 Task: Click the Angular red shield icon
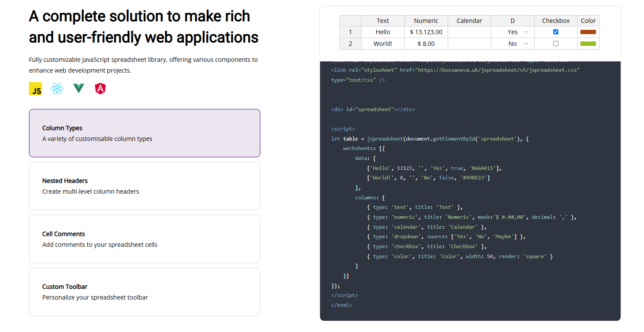coord(100,89)
